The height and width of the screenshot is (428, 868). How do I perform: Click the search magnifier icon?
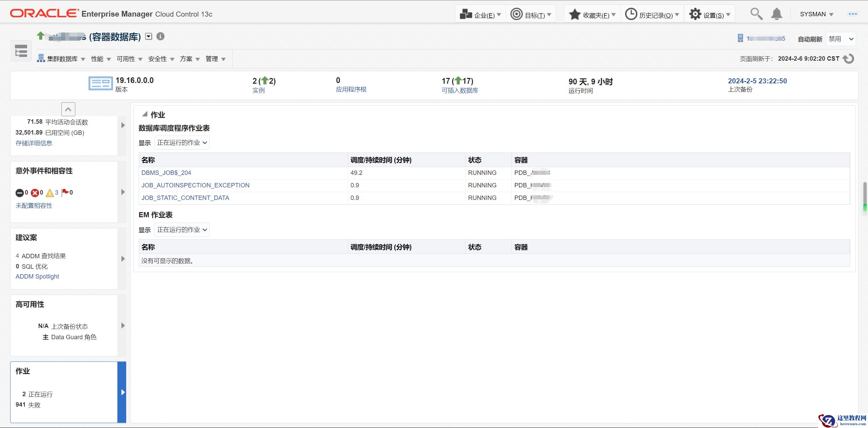756,14
